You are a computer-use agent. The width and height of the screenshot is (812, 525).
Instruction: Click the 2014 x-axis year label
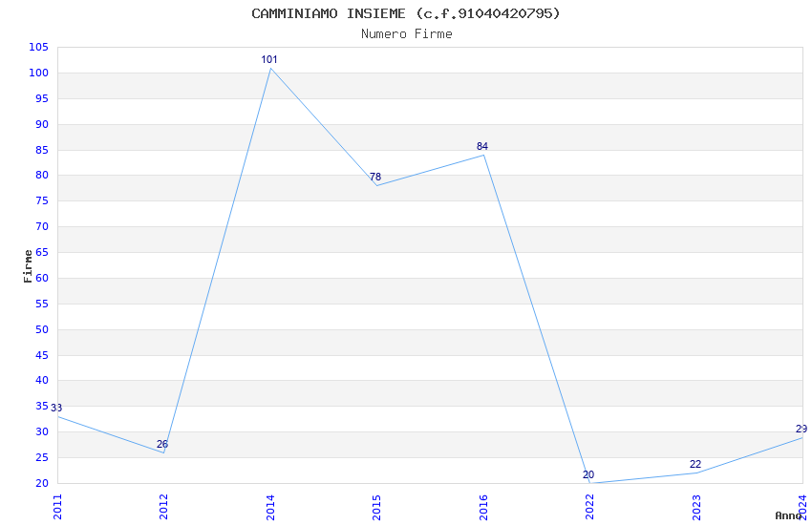click(270, 508)
